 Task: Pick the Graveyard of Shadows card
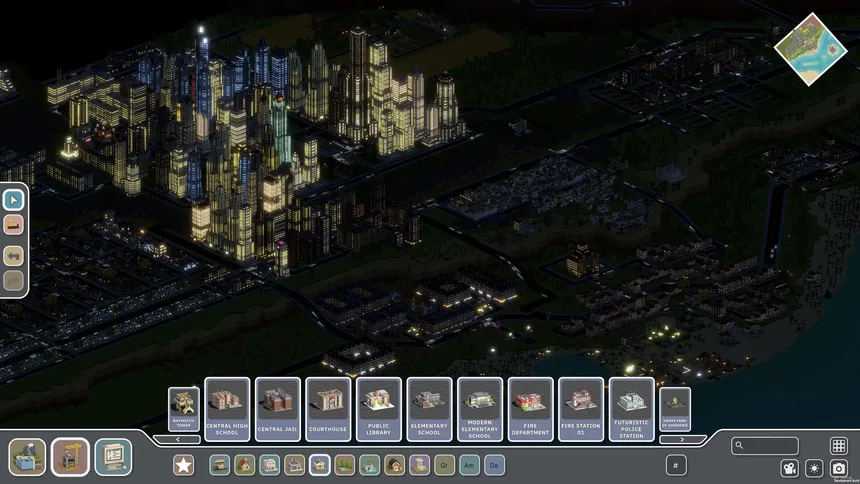[675, 409]
